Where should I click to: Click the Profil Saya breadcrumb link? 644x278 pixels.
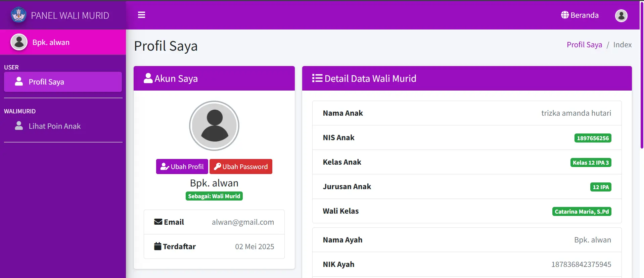tap(584, 45)
